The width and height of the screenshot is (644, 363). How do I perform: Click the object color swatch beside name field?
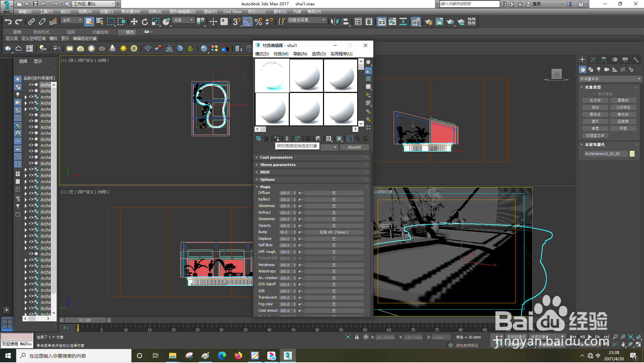coord(632,154)
